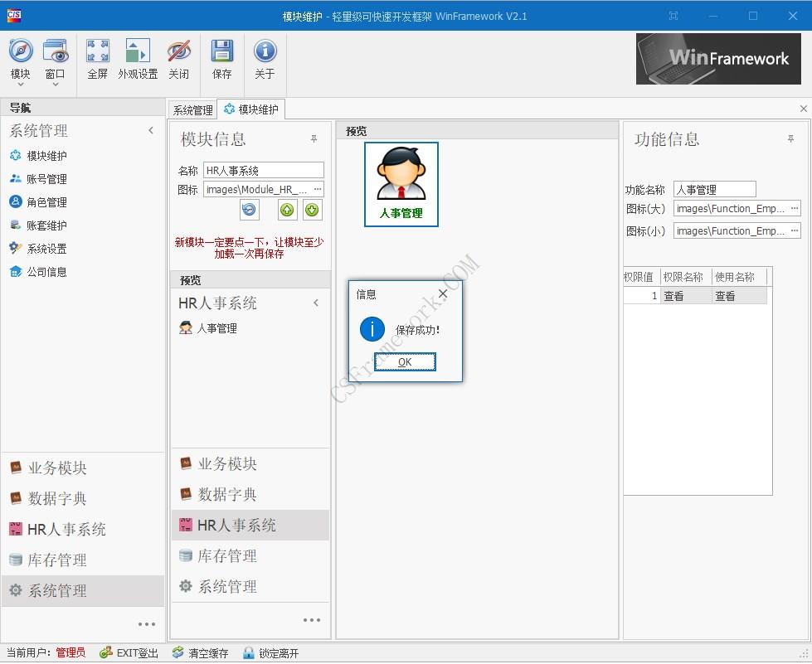The width and height of the screenshot is (812, 664).
Task: Select the 人事管理 preview thumbnail
Action: [x=401, y=184]
